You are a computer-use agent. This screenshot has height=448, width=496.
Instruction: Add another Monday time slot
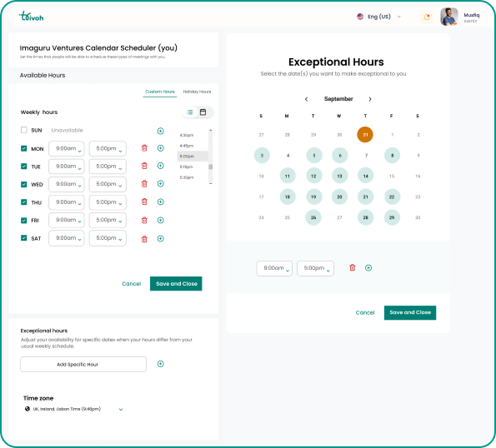[x=161, y=148]
